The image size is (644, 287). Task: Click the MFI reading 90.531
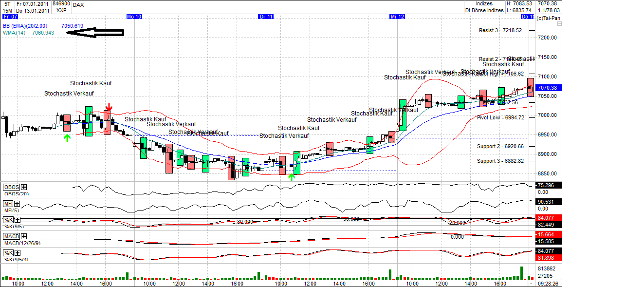click(x=549, y=202)
